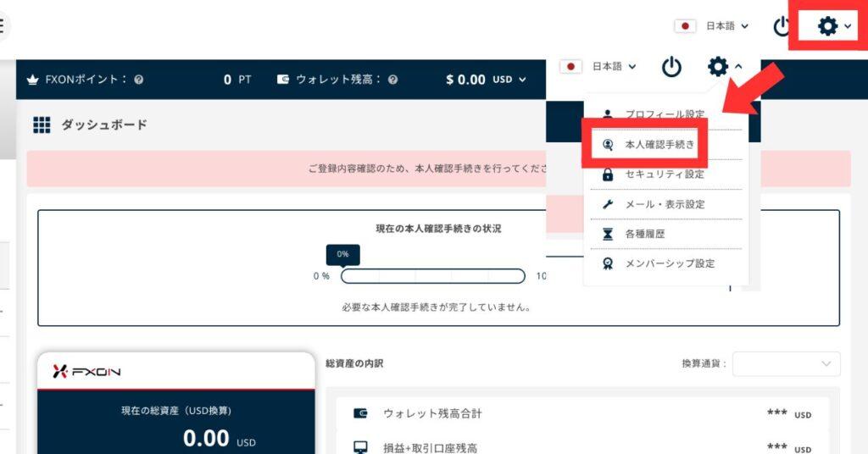Choose メンバーシップ設定 menu entry

coord(669,263)
